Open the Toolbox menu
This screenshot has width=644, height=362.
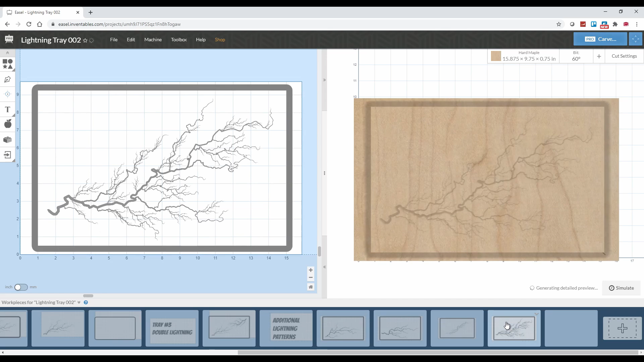pyautogui.click(x=179, y=40)
